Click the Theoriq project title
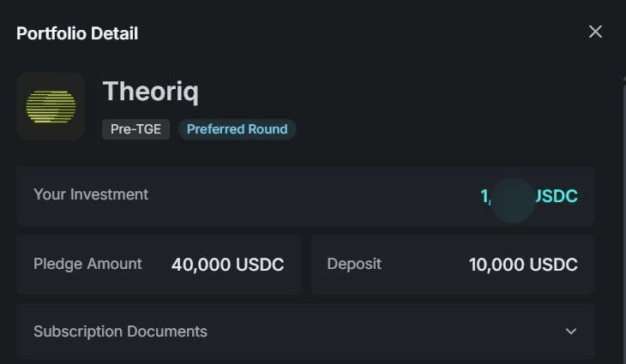Image resolution: width=626 pixels, height=364 pixels. pyautogui.click(x=151, y=92)
